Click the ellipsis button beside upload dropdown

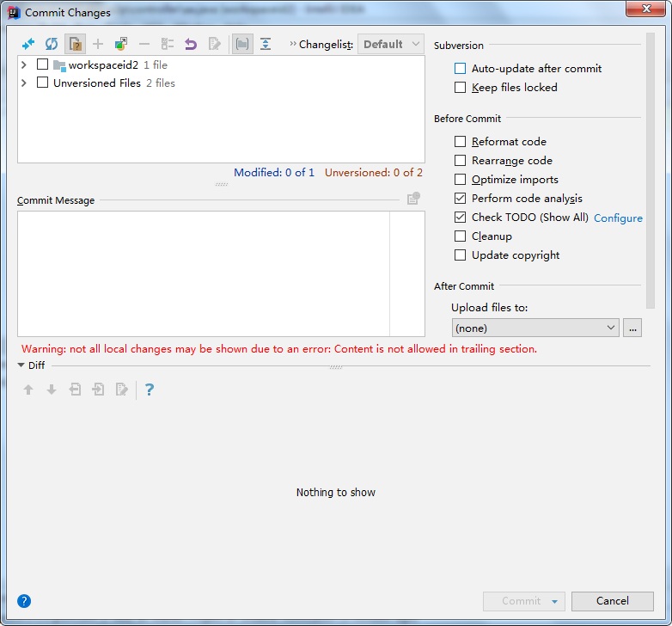[x=632, y=328]
